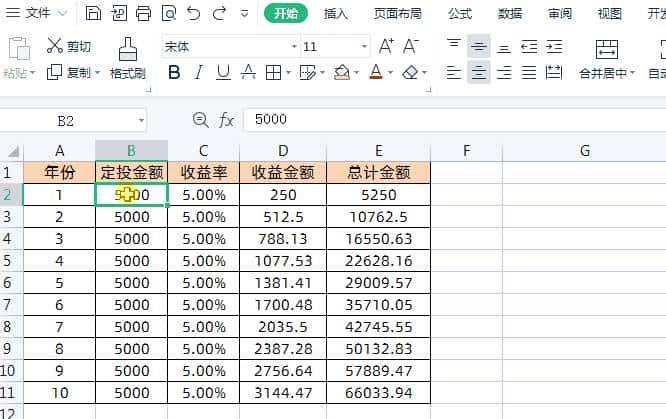The width and height of the screenshot is (666, 419).
Task: Click the eraser clear icon
Action: click(x=410, y=73)
